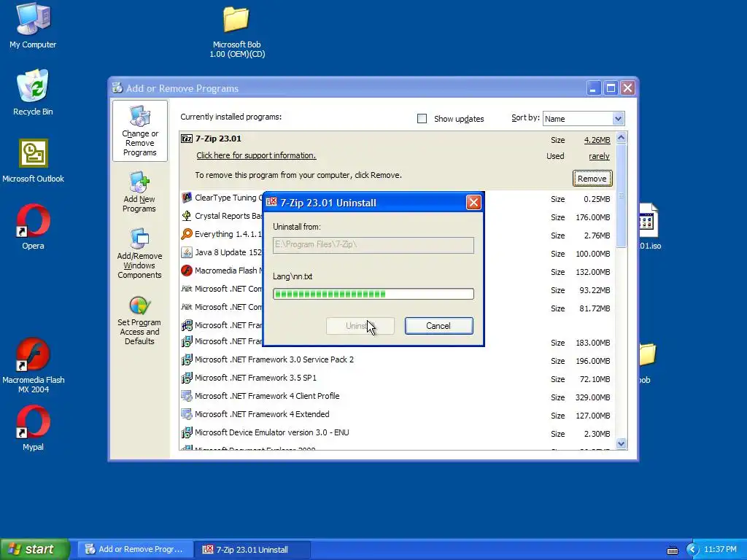Minimize Add or Remove Programs window
This screenshot has height=560, width=747.
coord(594,88)
